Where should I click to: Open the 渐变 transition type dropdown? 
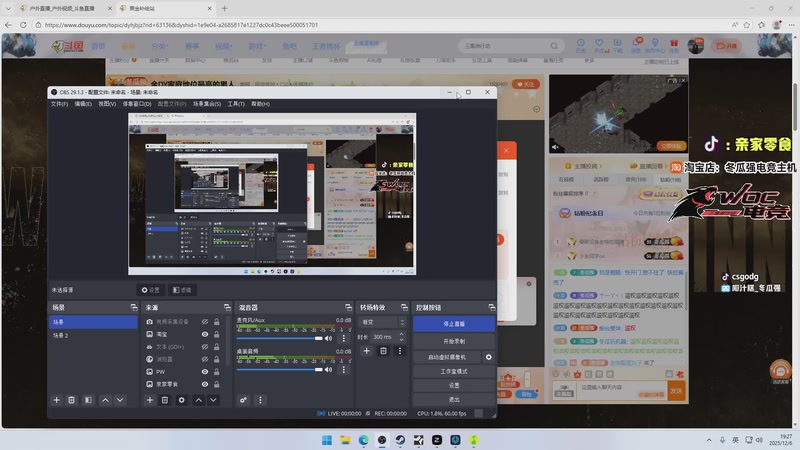383,322
